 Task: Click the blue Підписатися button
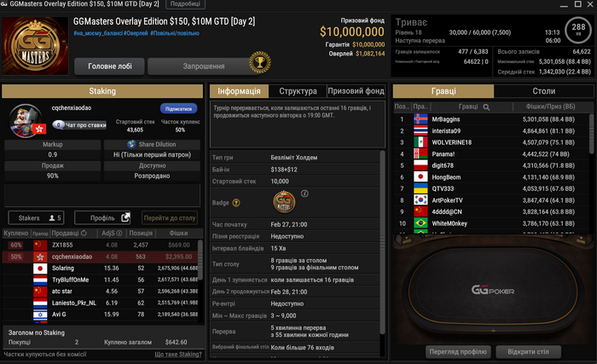coord(178,109)
